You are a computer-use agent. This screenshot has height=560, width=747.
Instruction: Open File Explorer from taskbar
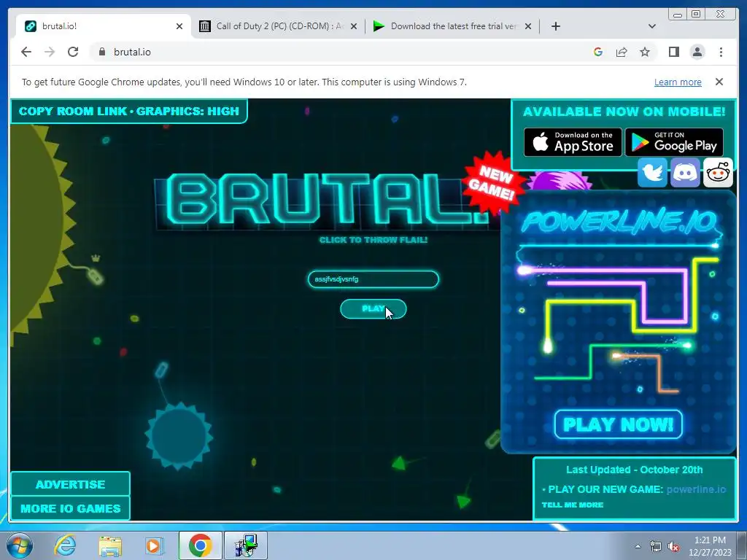(110, 545)
